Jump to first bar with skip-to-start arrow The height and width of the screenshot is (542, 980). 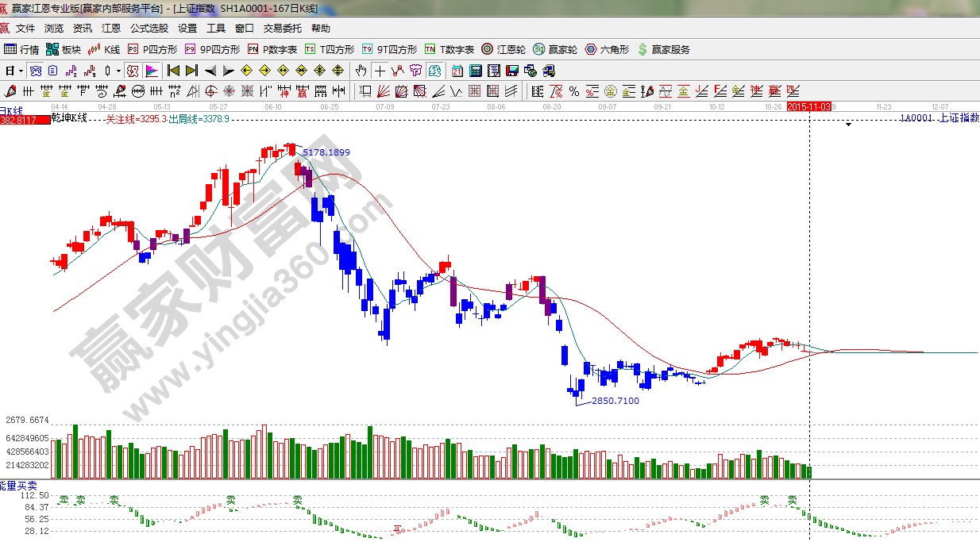(x=174, y=71)
